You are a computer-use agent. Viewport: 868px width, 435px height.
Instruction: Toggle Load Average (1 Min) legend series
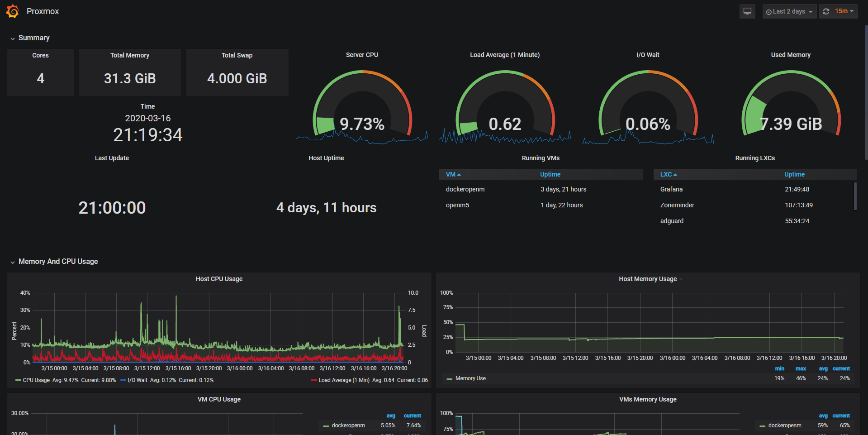point(344,380)
